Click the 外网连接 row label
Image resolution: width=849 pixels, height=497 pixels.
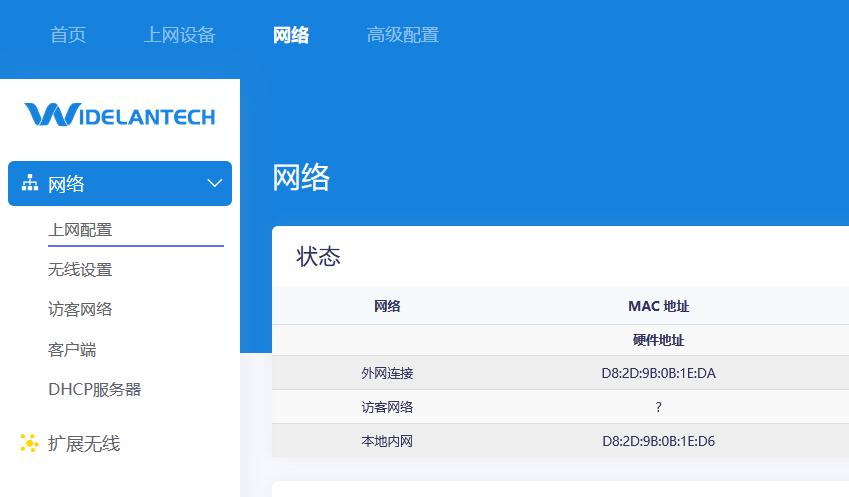tap(387, 373)
